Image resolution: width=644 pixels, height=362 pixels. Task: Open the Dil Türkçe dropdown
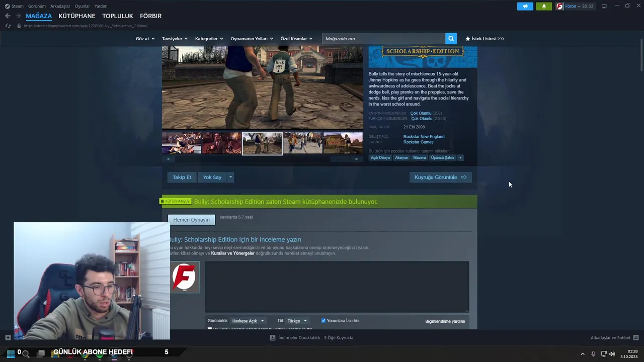pos(297,321)
